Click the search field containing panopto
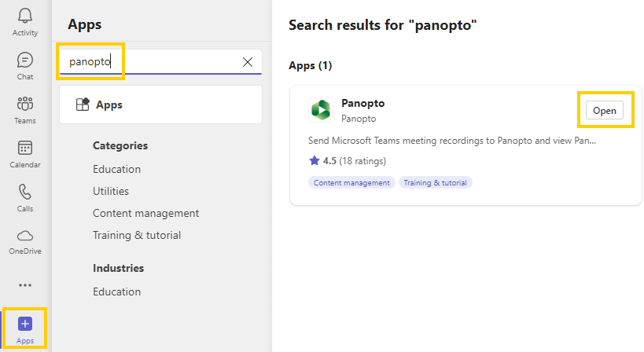 click(160, 62)
